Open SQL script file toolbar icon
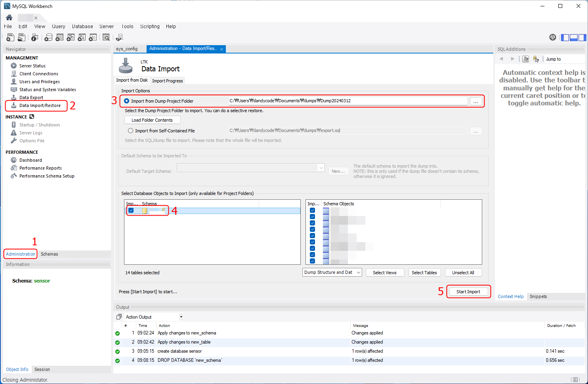This screenshot has height=384, width=588. 21,37
